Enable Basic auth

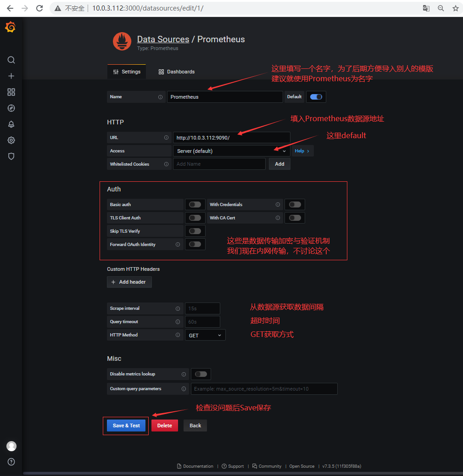pyautogui.click(x=195, y=204)
